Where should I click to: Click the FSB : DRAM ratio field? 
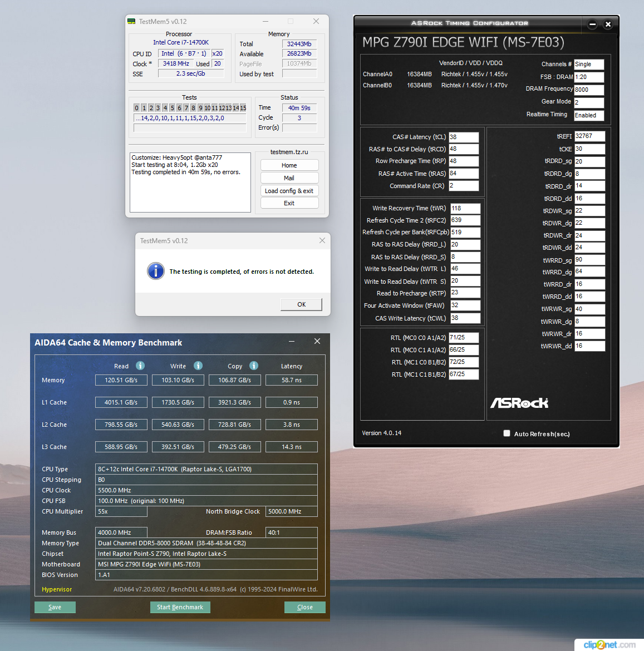coord(589,77)
